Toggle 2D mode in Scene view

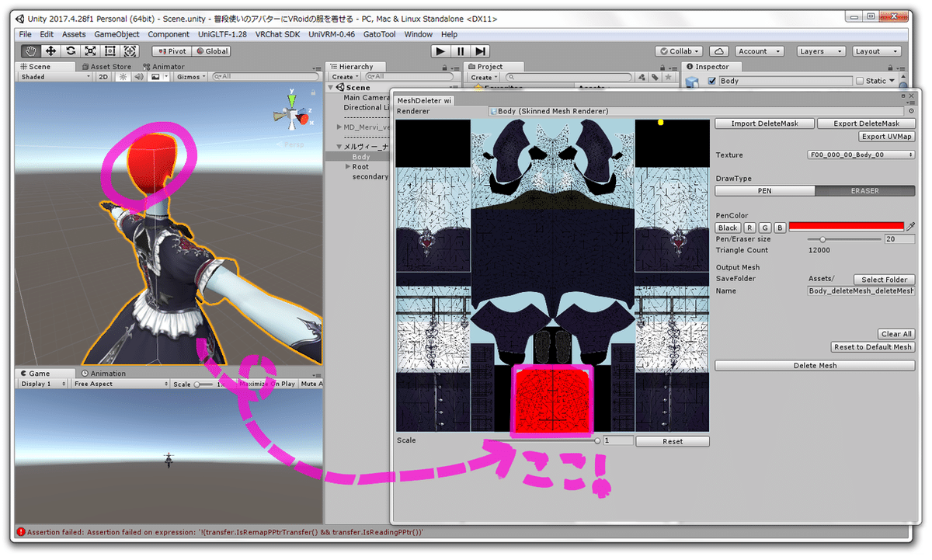(x=103, y=77)
